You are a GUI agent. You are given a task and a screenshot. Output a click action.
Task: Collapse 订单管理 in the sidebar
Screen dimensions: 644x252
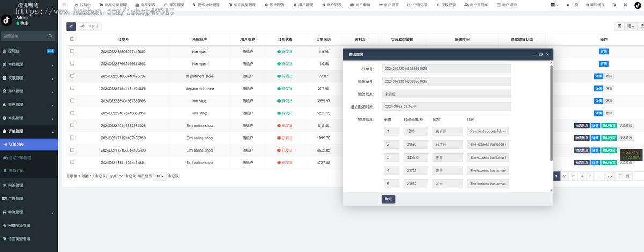(29, 132)
